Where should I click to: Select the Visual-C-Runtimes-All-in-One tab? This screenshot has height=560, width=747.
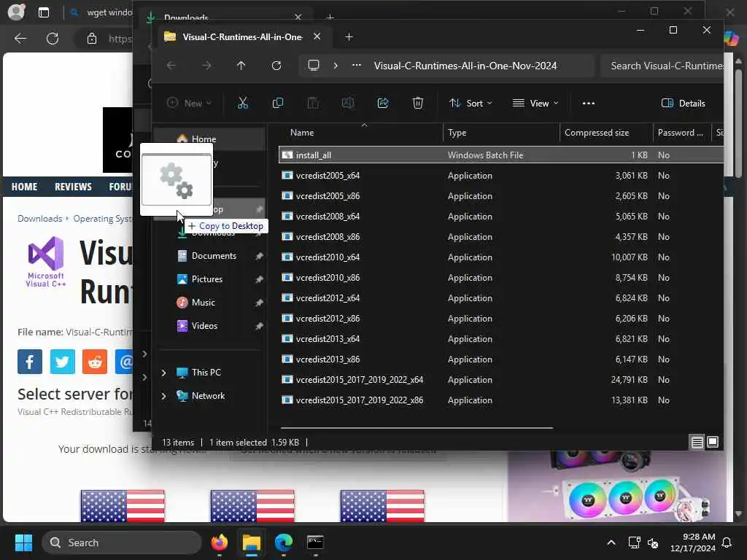point(242,36)
